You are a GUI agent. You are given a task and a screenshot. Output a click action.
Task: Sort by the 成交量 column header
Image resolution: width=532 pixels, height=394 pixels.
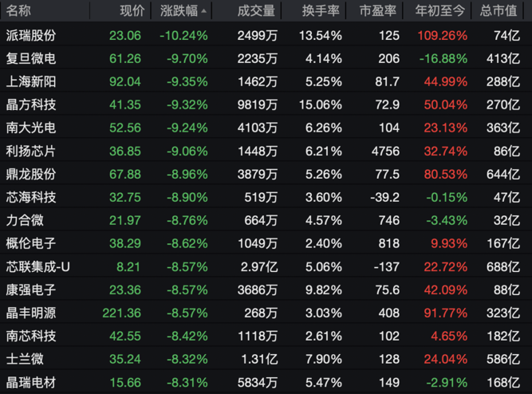click(x=256, y=11)
